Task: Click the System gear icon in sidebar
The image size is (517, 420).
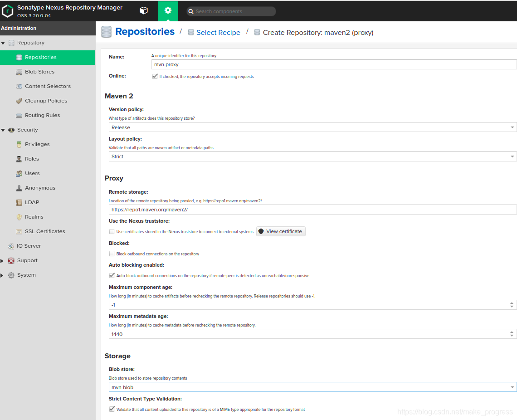Action: 11,275
